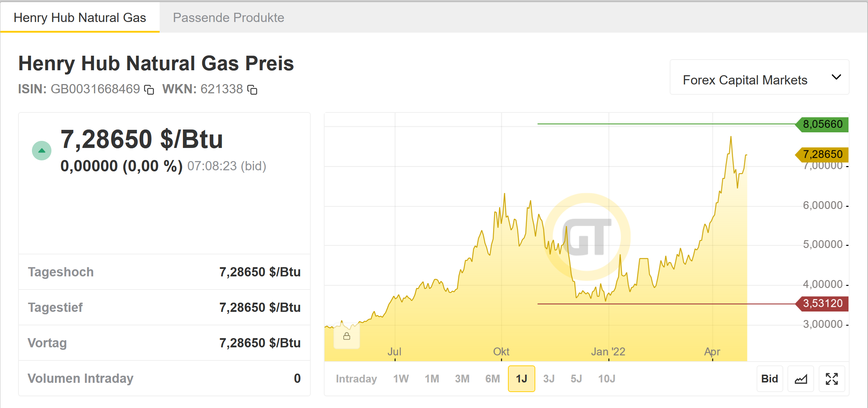The image size is (868, 408).
Task: Click the green upward trend arrow icon
Action: (42, 151)
